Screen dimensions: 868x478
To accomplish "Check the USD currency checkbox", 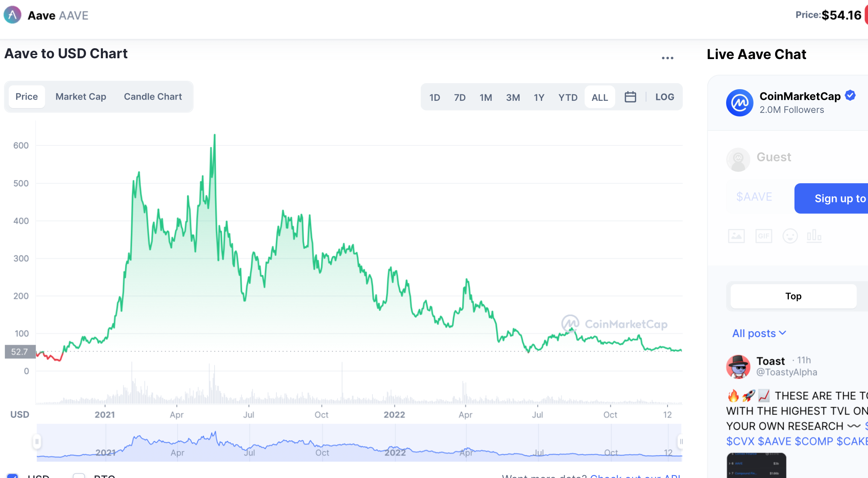I will 12,476.
